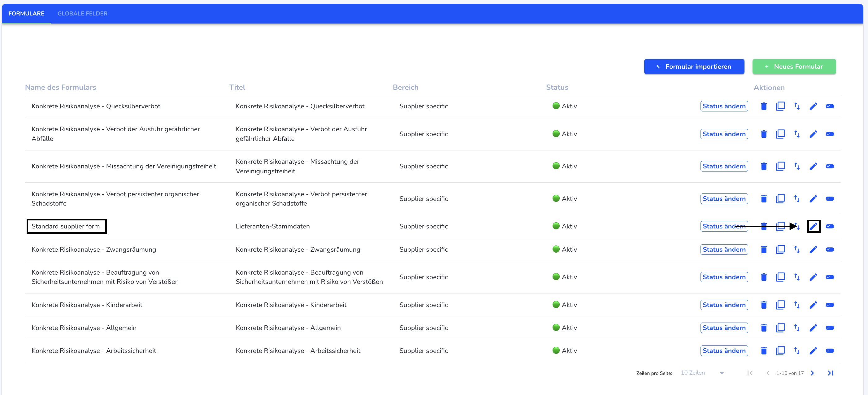This screenshot has width=868, height=395.
Task: Open pencil editor for Standard supplier form
Action: pos(814,226)
